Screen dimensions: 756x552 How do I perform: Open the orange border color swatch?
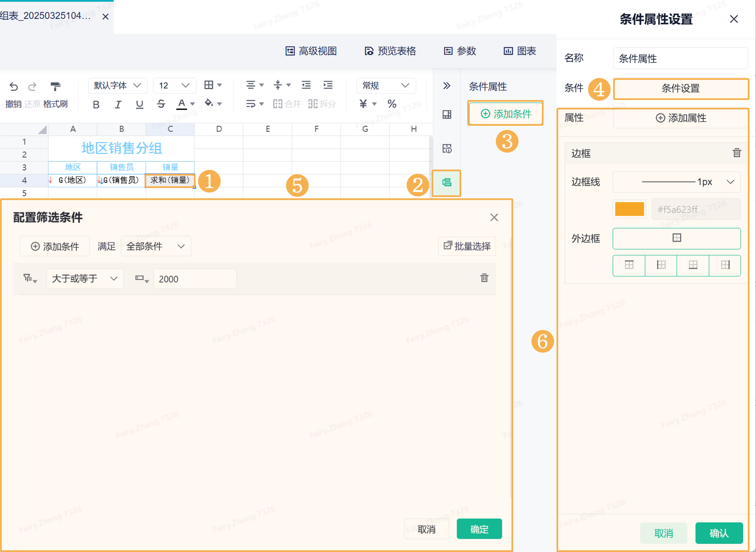pos(629,209)
